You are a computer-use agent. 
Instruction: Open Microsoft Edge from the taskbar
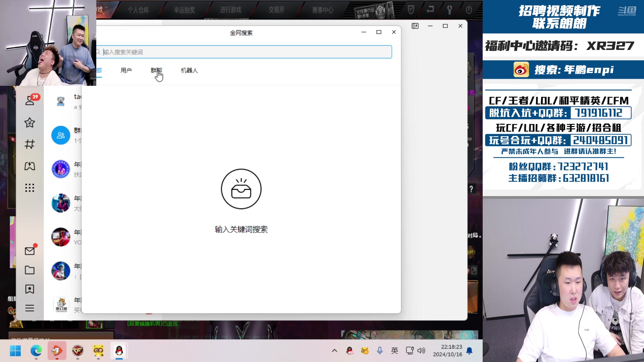36,351
